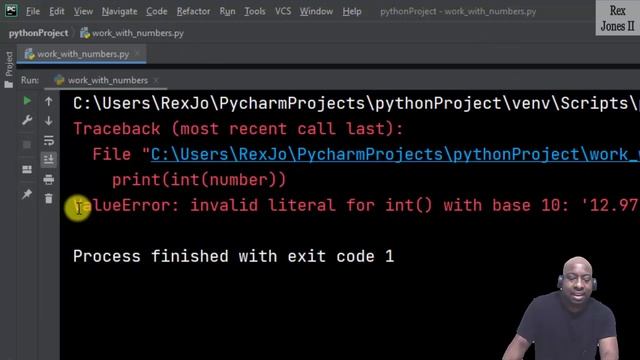Viewport: 640px width, 360px height.
Task: Open the VCS menu
Action: (283, 11)
